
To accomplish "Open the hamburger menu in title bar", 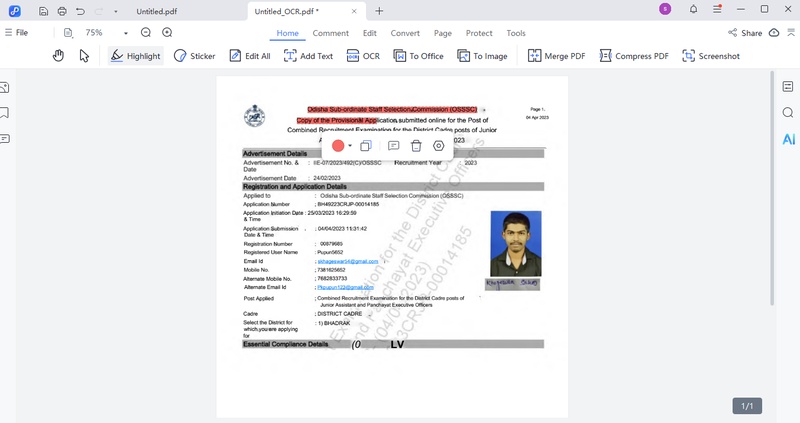I will tap(717, 9).
